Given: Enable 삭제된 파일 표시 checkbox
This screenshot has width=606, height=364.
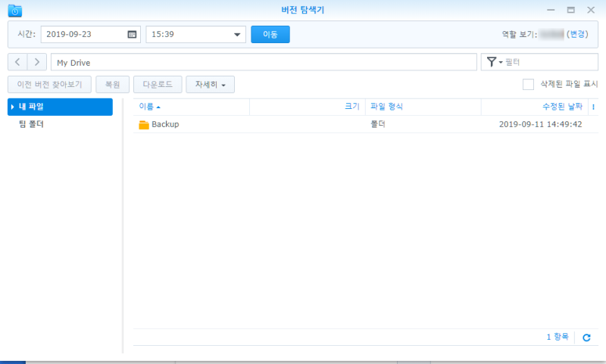Looking at the screenshot, I should (x=528, y=84).
